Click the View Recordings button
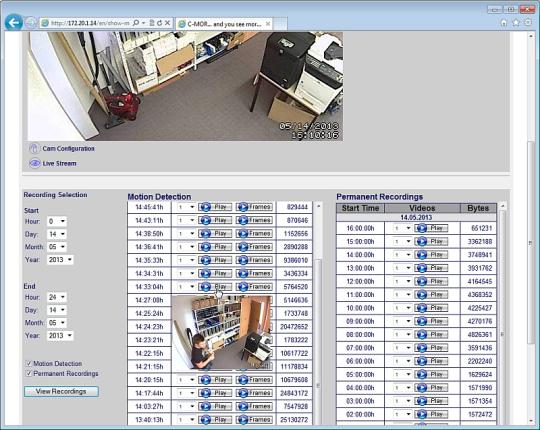This screenshot has width=540, height=430. 61,391
